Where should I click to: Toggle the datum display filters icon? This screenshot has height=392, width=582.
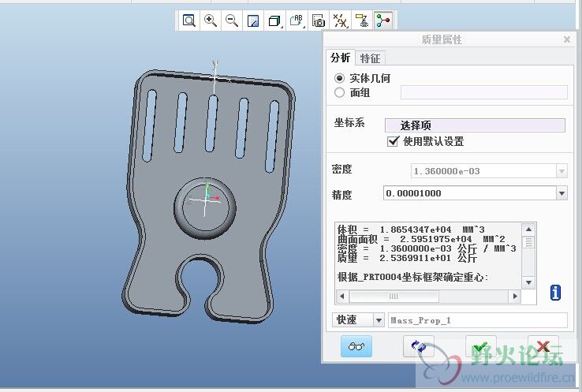(x=340, y=21)
